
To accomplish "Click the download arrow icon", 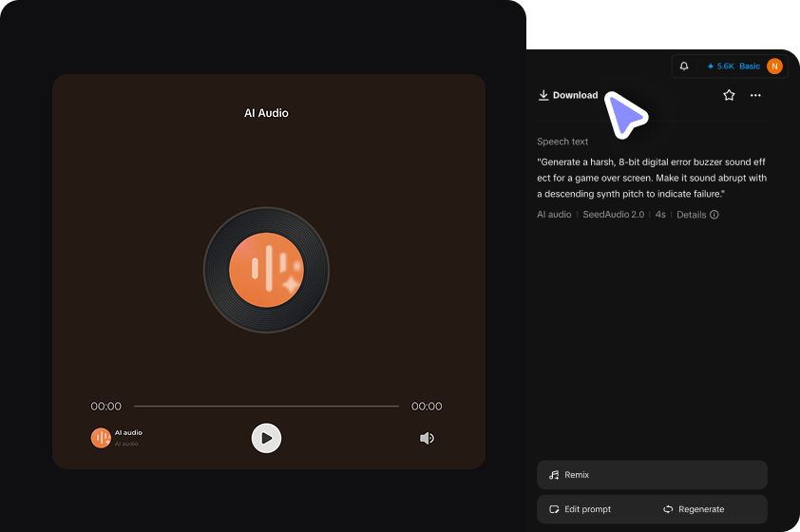I will point(543,95).
